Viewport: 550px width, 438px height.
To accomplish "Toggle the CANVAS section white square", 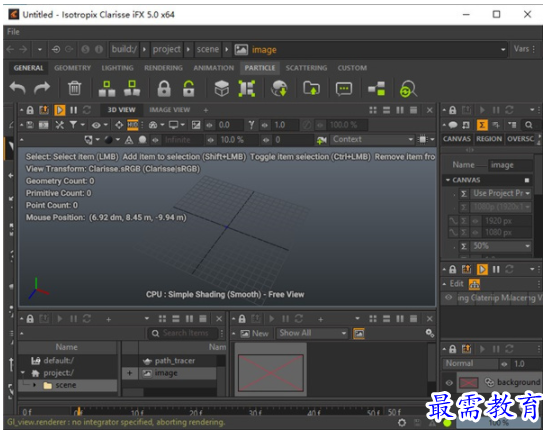I will [526, 180].
